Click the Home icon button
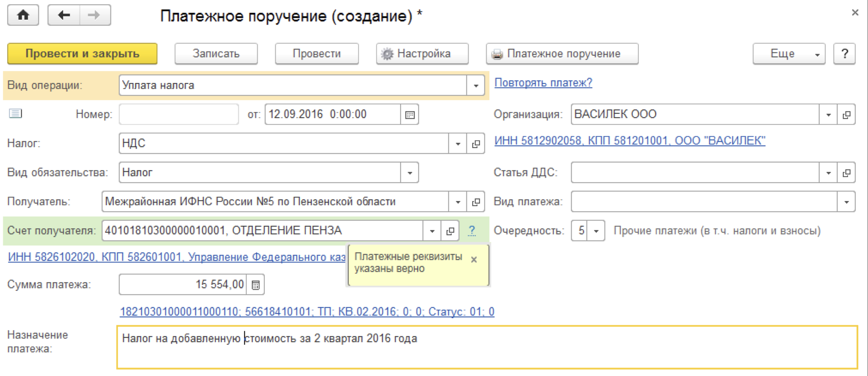868x376 pixels. pos(23,15)
